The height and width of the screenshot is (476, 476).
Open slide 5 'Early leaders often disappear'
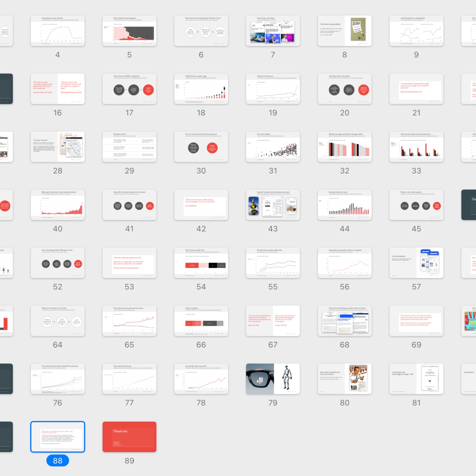click(129, 31)
